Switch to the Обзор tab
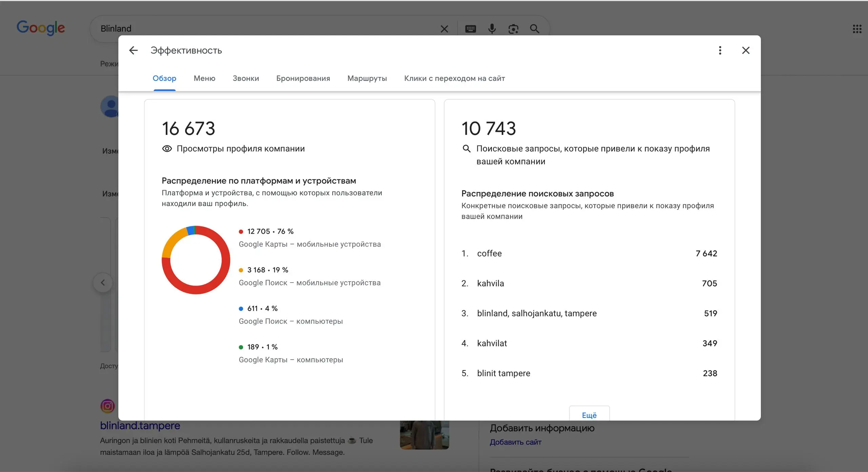 [x=164, y=78]
